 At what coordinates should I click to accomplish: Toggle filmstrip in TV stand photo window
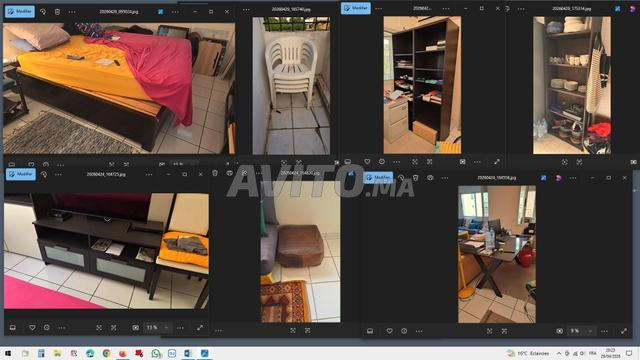click(13, 327)
